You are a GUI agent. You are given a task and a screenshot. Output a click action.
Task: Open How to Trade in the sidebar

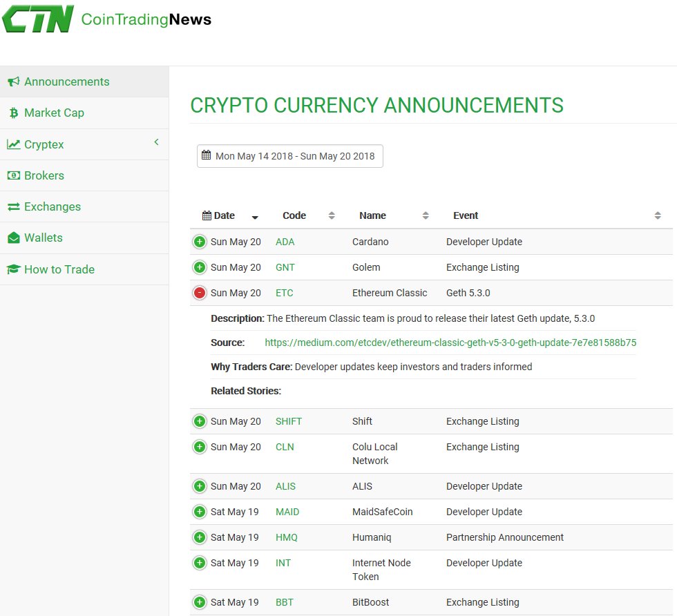click(x=84, y=269)
